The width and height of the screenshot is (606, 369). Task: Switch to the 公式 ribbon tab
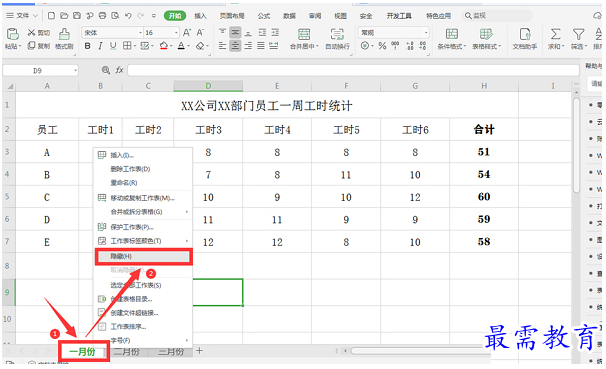point(264,16)
